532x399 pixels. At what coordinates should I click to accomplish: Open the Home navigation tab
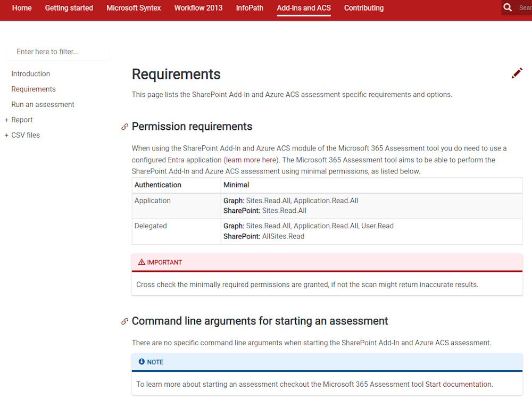tap(22, 8)
